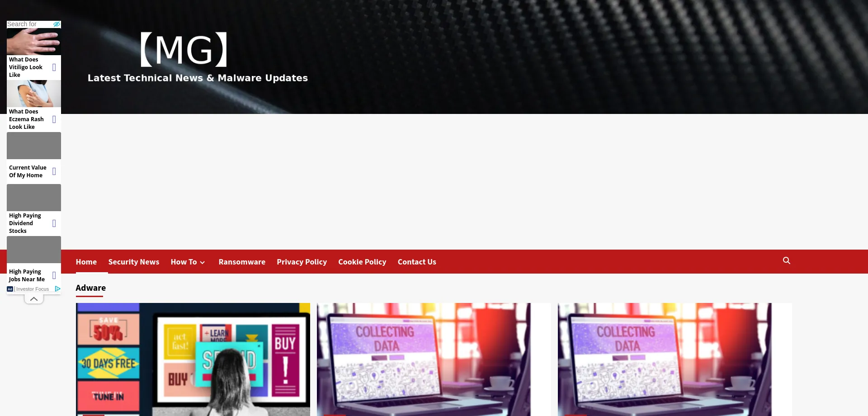The width and height of the screenshot is (868, 416).
Task: Click the High Paying Dividend Stocks link
Action: [x=25, y=223]
